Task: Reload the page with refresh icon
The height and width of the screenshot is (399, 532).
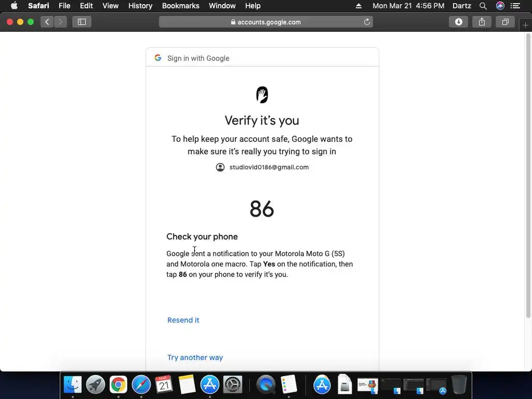Action: [367, 22]
